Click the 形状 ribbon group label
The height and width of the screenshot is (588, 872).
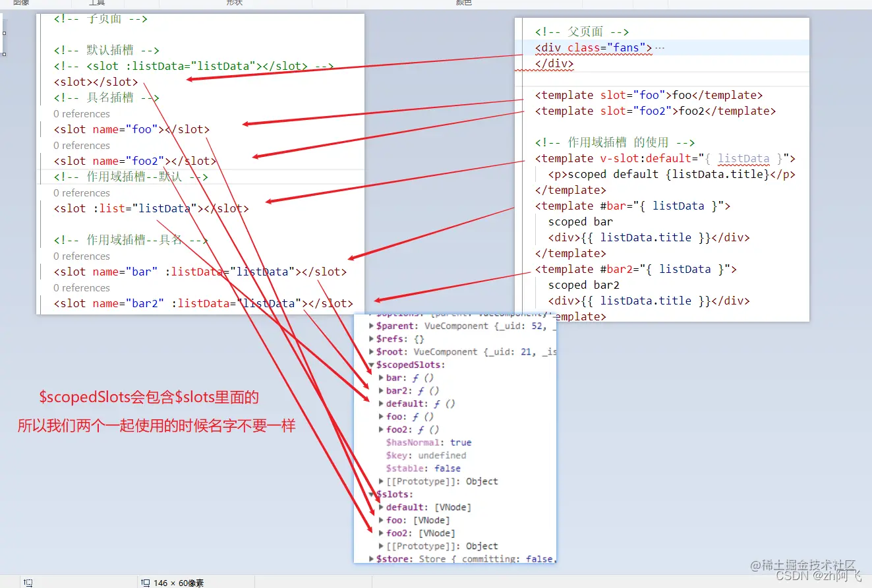[x=234, y=3]
